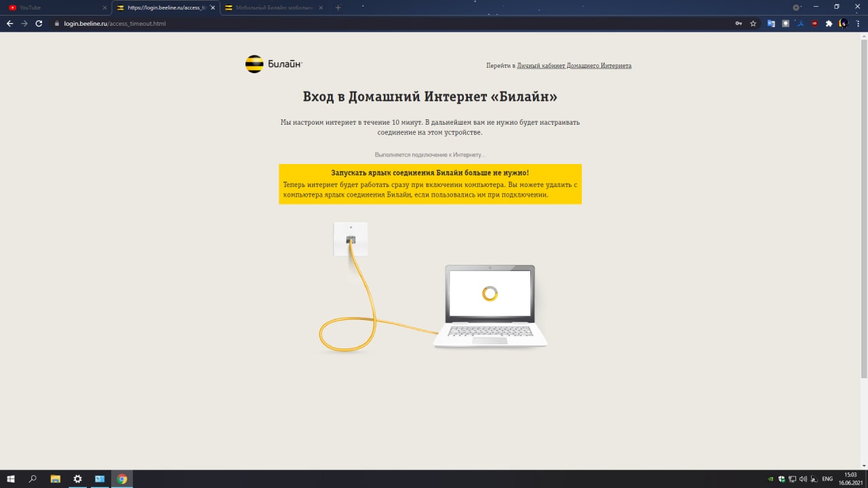Open the taskbar app next to Settings
Image resolution: width=868 pixels, height=488 pixels.
click(x=100, y=479)
